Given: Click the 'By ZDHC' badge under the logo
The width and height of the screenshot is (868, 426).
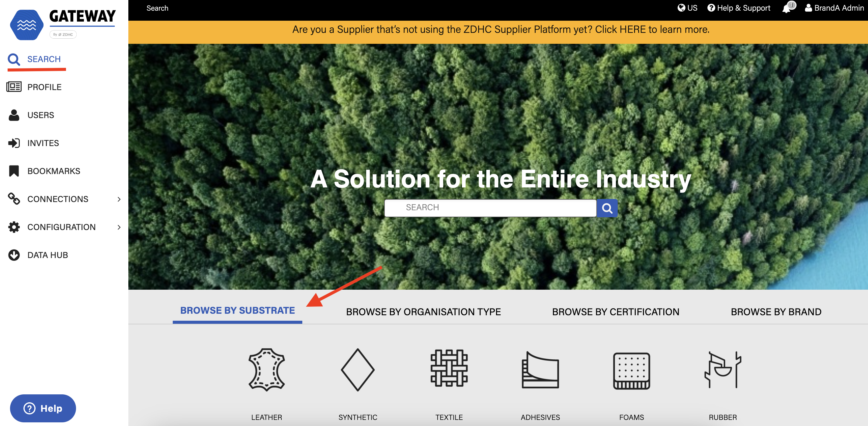Looking at the screenshot, I should click(63, 34).
